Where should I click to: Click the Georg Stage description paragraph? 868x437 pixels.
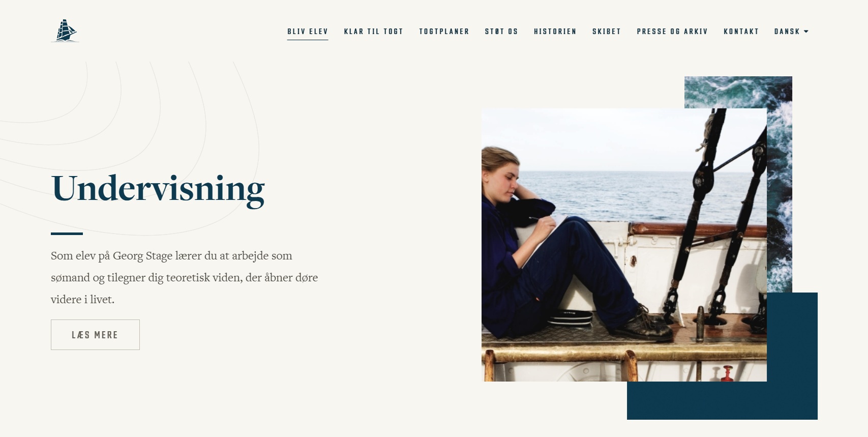coord(184,277)
